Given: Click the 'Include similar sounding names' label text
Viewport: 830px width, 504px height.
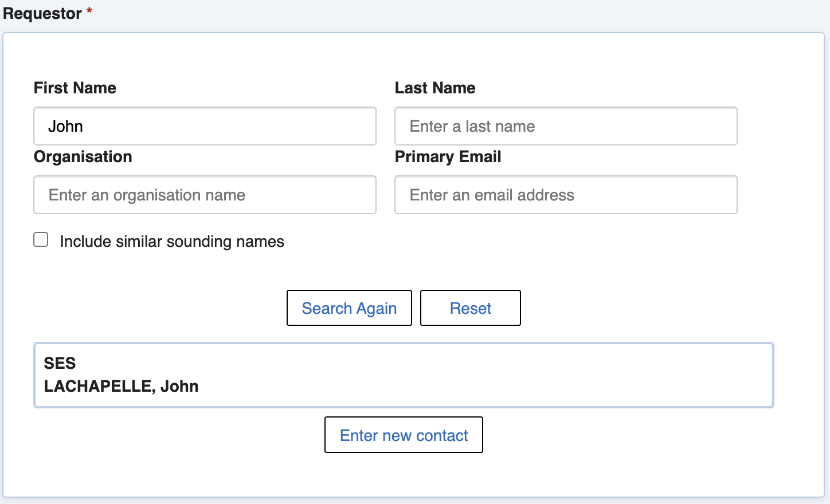Looking at the screenshot, I should [172, 242].
